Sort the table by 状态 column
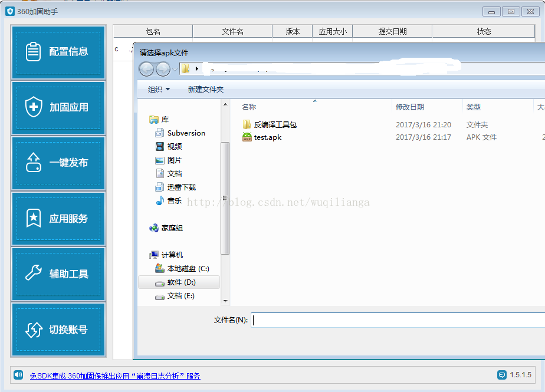545x392 pixels. tap(484, 31)
